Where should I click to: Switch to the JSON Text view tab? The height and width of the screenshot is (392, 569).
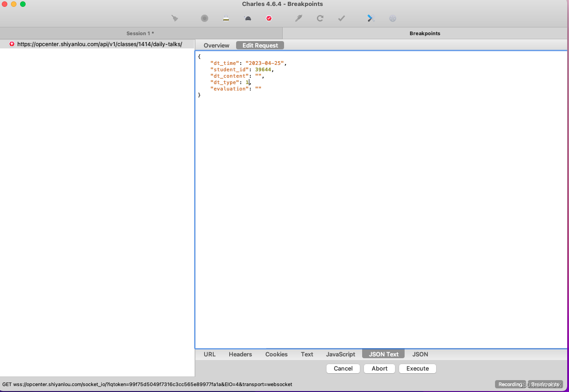coord(384,354)
